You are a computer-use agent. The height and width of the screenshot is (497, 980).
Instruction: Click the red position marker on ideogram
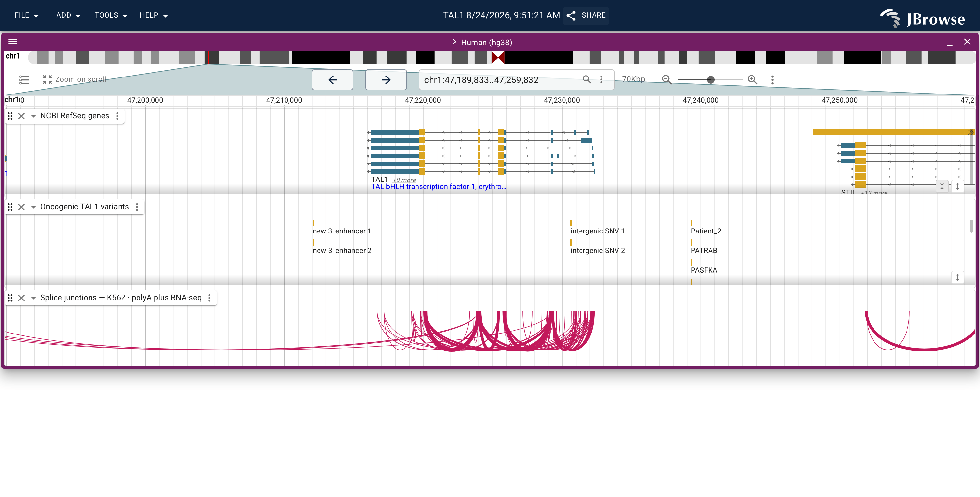coord(208,58)
